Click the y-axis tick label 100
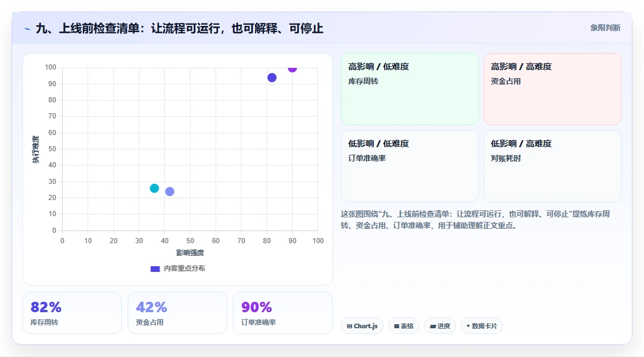 51,67
